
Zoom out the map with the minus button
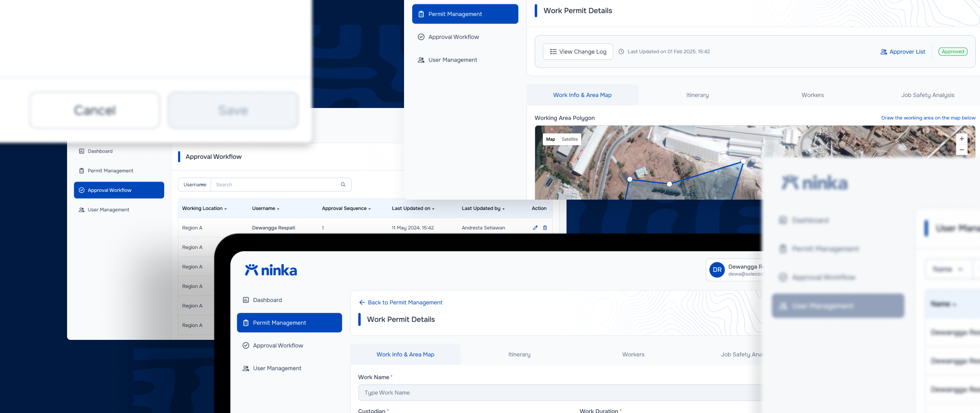[x=962, y=150]
